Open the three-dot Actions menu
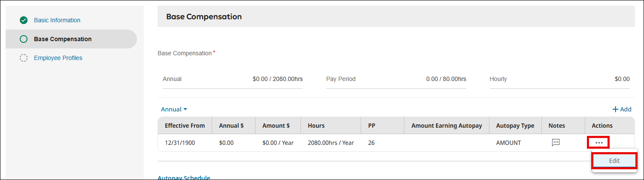 click(599, 143)
